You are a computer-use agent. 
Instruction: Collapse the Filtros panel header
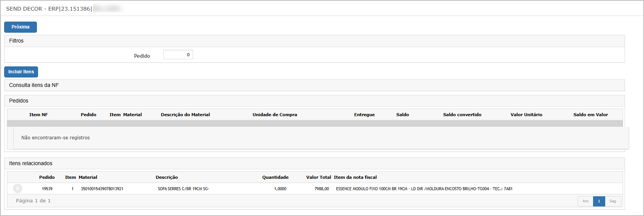pos(314,41)
